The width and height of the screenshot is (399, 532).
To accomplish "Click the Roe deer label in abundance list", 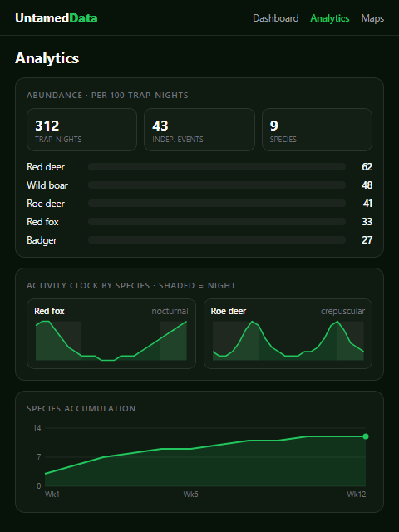I will pos(46,204).
